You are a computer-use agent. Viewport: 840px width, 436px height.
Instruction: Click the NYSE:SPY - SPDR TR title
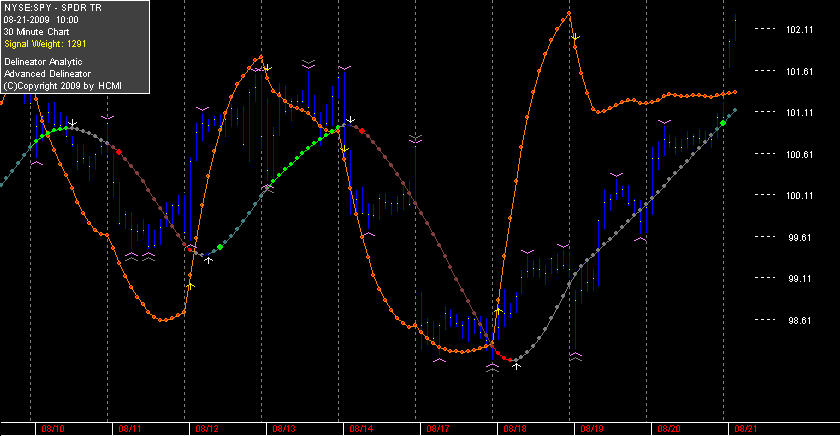[x=52, y=7]
